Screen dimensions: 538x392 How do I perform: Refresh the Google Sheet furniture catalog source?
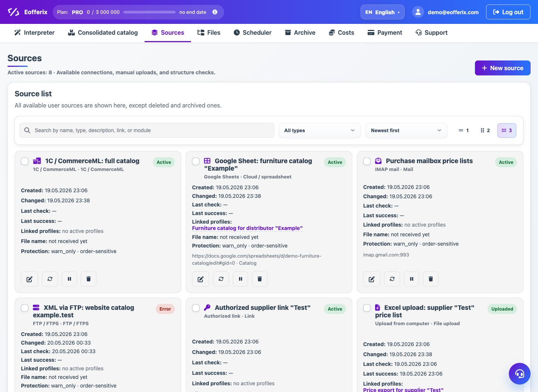click(x=221, y=279)
